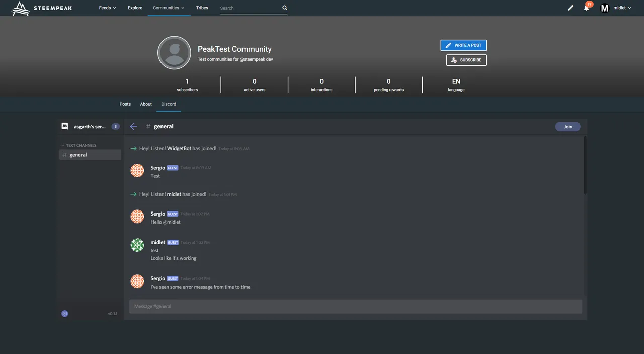Switch to the About tab
This screenshot has width=644, height=354.
click(146, 104)
